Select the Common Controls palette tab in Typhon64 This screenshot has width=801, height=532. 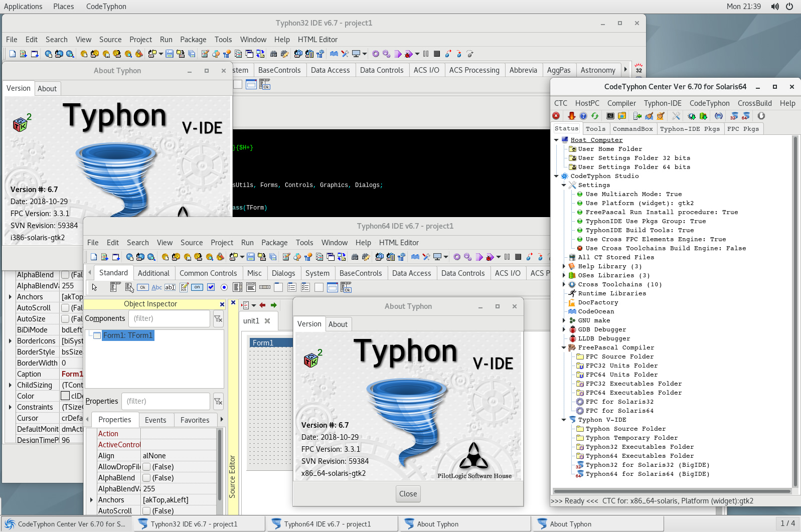(x=208, y=273)
